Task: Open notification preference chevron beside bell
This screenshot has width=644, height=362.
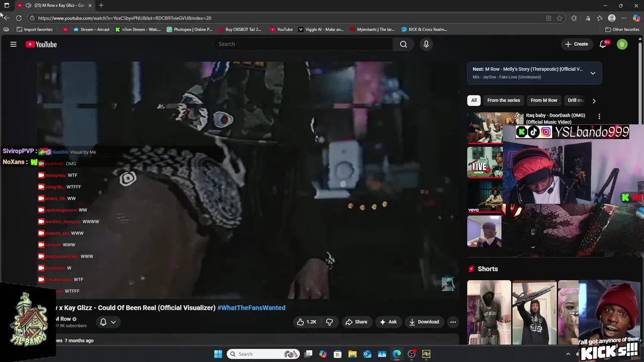Action: point(113,322)
